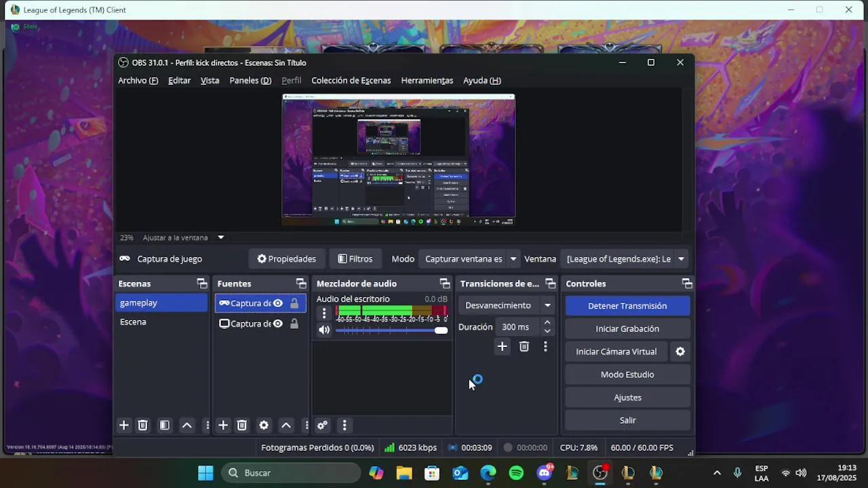Pop out the Mezclador de audio dock
The image size is (868, 488).
point(445,283)
